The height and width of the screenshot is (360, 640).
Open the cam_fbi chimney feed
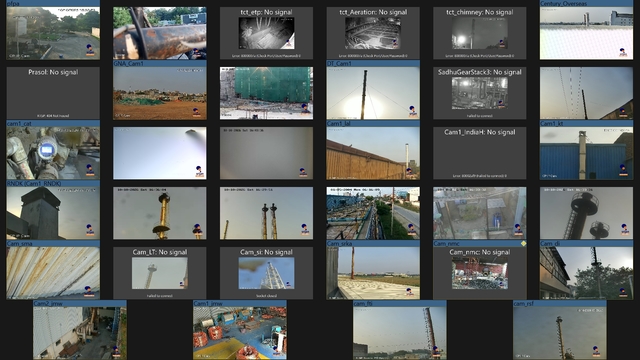click(x=400, y=333)
